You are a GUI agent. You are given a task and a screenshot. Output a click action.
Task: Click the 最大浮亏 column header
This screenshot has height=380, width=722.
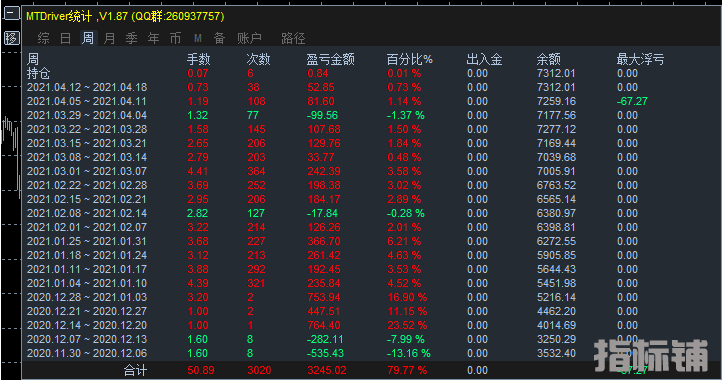point(640,59)
